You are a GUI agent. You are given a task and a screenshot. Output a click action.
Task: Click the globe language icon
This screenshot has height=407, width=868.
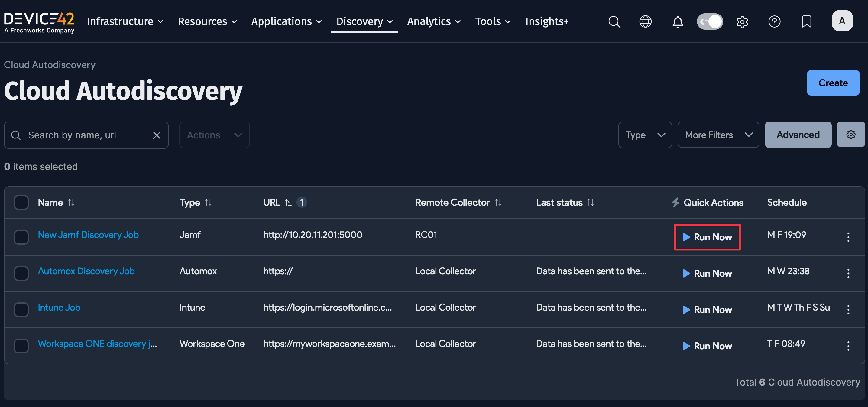[645, 21]
